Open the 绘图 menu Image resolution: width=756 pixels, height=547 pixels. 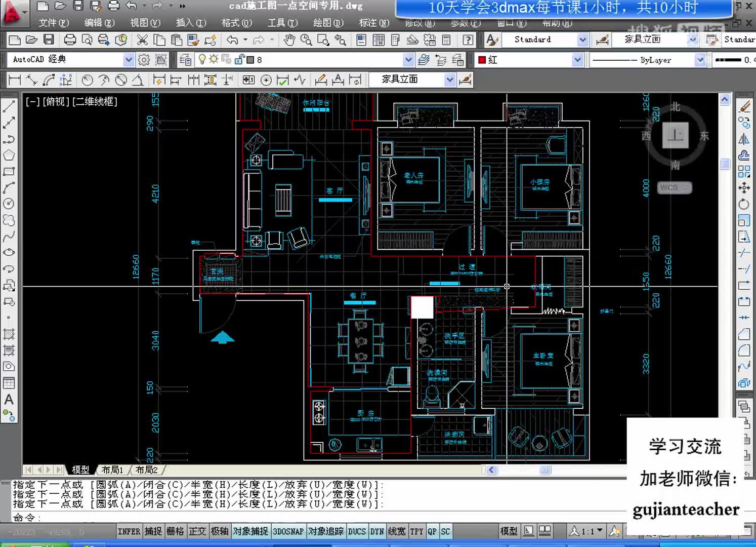coord(327,23)
